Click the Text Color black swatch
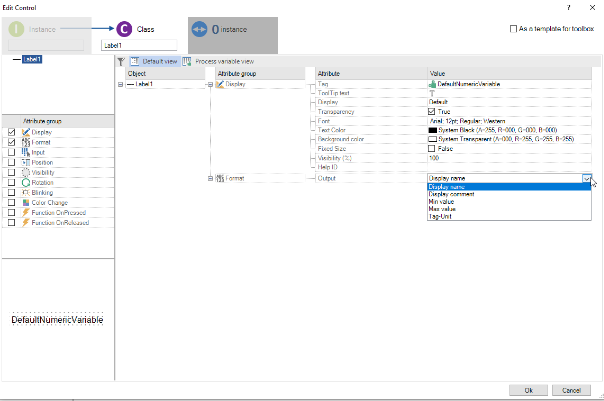Image resolution: width=604 pixels, height=401 pixels. tap(433, 130)
